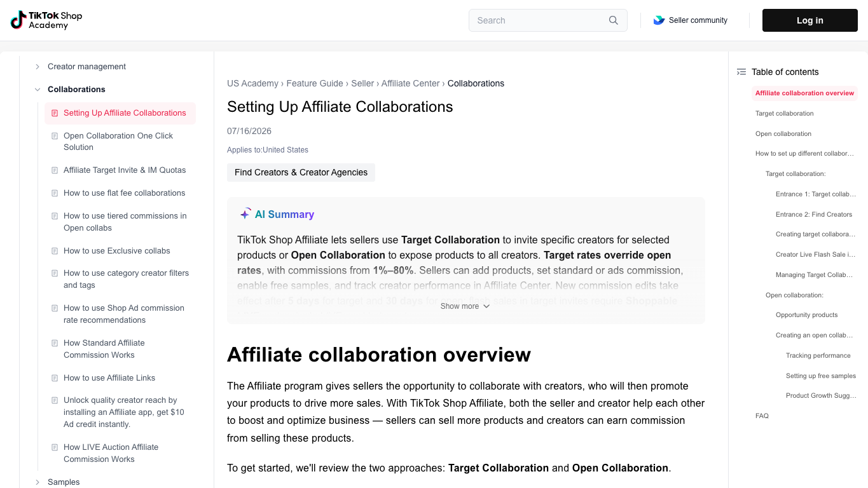Image resolution: width=868 pixels, height=488 pixels.
Task: Jump to Entrance 1: Target collab section
Action: coord(815,194)
